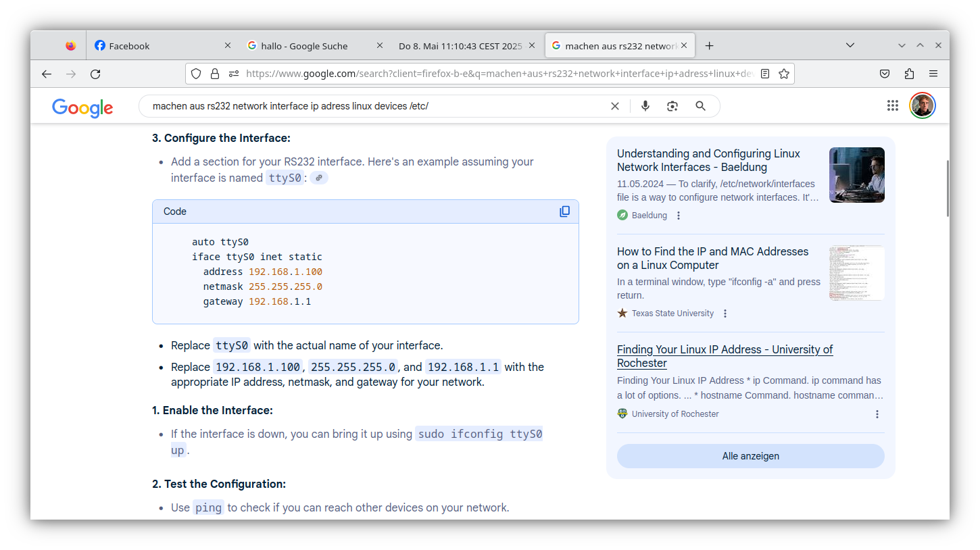
Task: Open the three-dot menu beside University of Rochester
Action: [x=877, y=414]
